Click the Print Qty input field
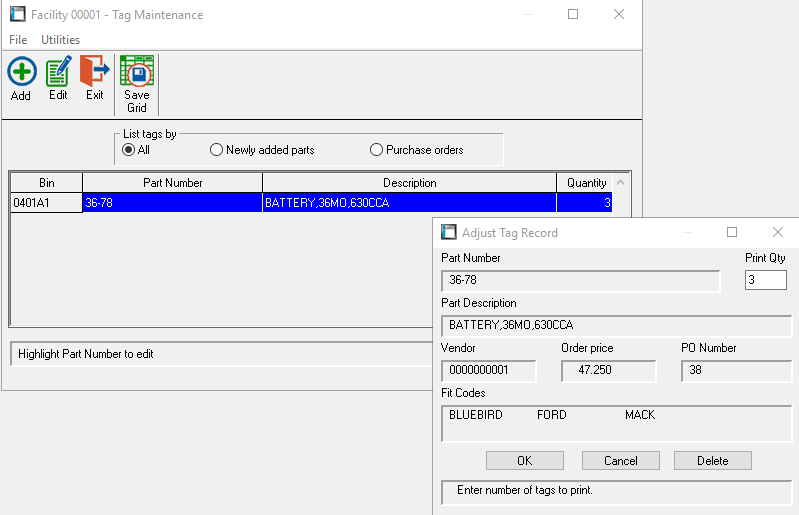Screen dimensions: 799x515 pyautogui.click(x=766, y=280)
